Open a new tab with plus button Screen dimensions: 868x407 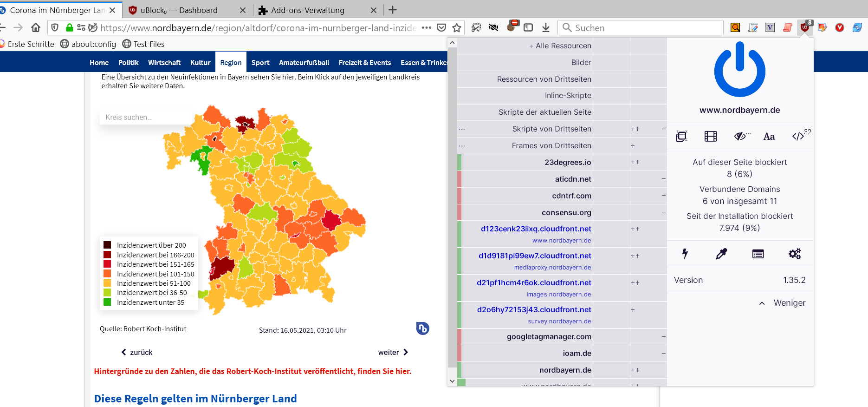(x=393, y=10)
